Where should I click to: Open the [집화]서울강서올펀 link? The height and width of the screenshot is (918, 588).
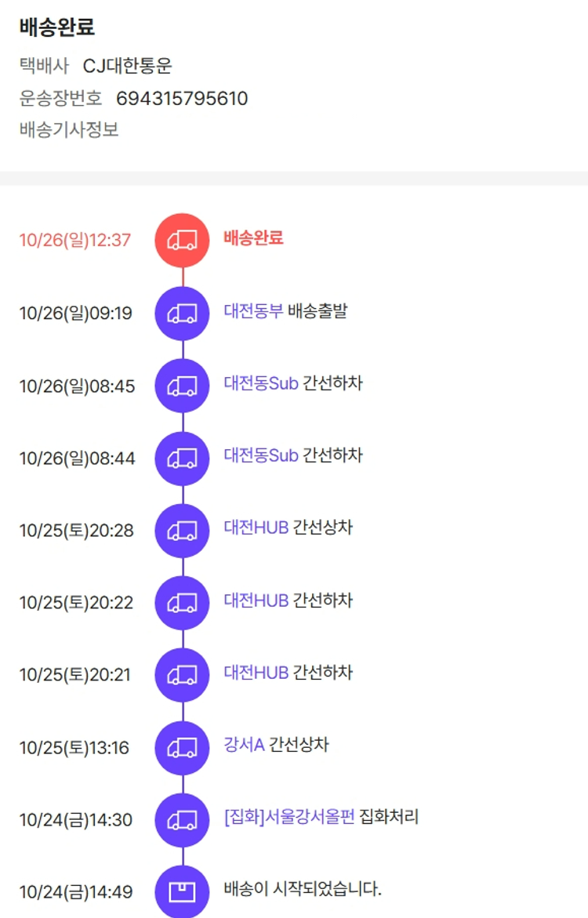[289, 817]
